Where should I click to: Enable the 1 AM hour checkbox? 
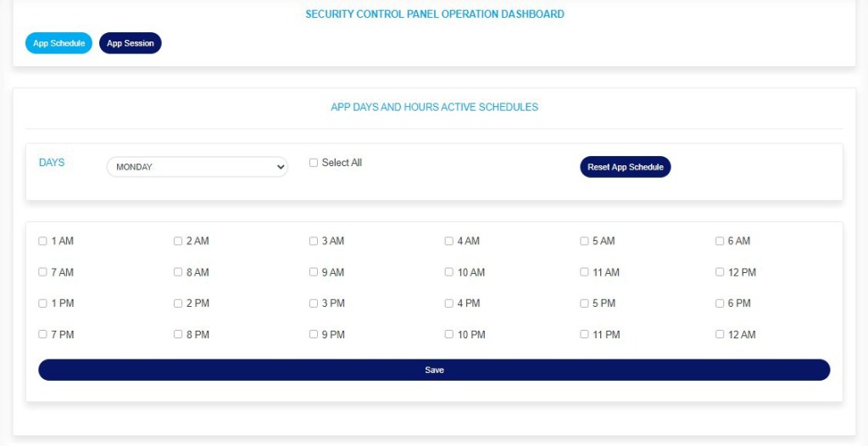click(x=43, y=242)
